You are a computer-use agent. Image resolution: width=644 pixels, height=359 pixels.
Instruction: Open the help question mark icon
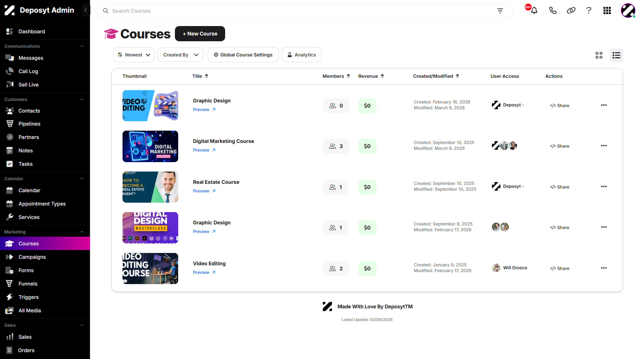coord(589,10)
